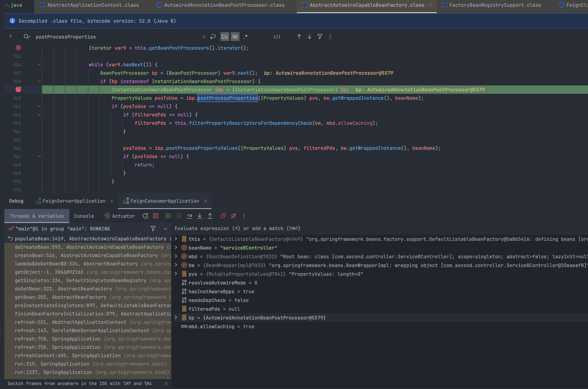Open search bar more options menu
588x389 pixels.
(x=330, y=37)
